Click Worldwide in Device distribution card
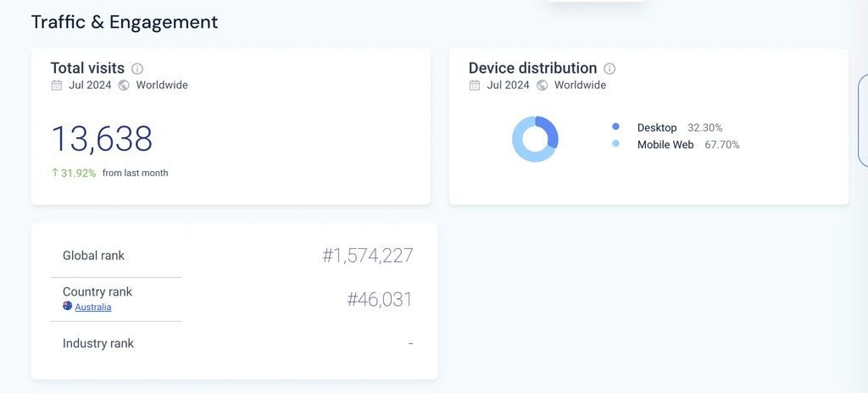The image size is (868, 393). click(x=580, y=86)
